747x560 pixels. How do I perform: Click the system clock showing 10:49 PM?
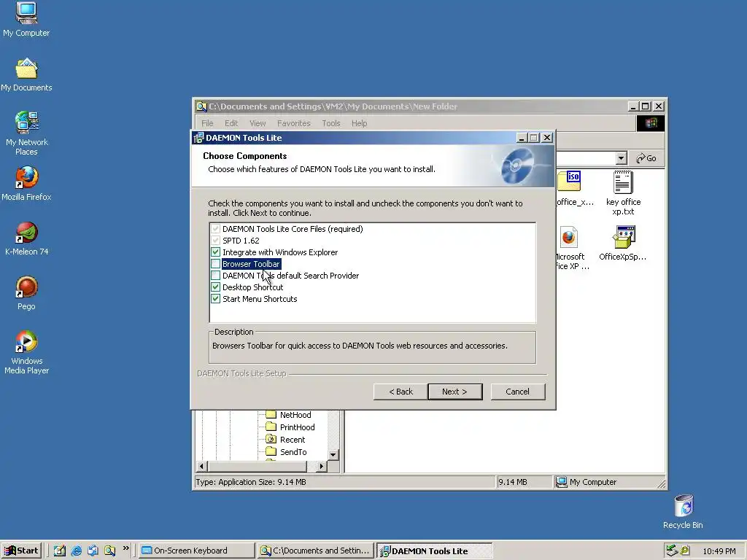pyautogui.click(x=719, y=551)
